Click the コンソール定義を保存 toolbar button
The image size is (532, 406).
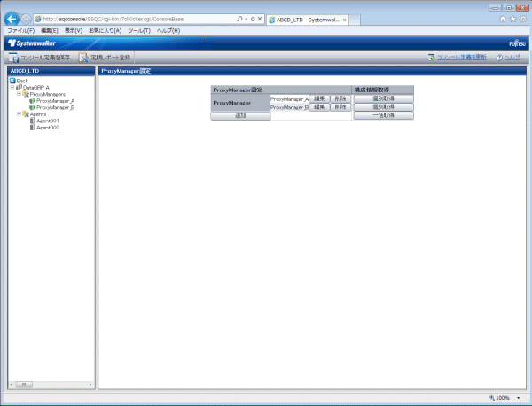point(39,58)
